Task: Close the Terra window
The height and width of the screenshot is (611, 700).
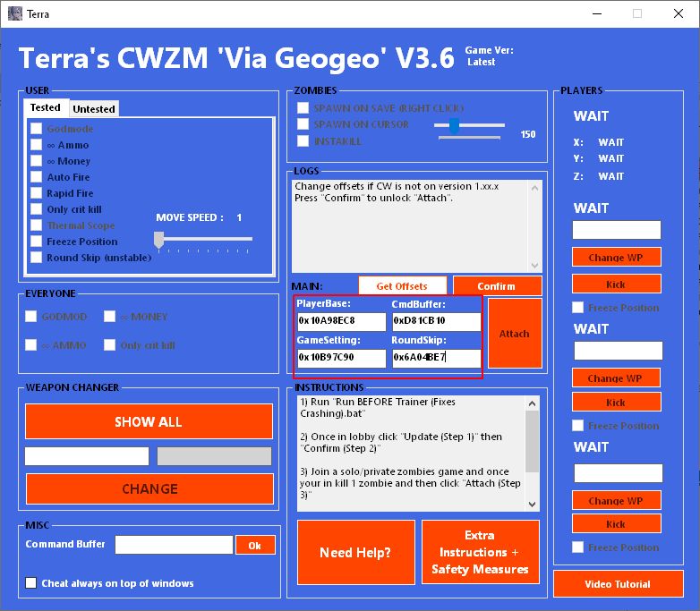Action: pos(679,13)
